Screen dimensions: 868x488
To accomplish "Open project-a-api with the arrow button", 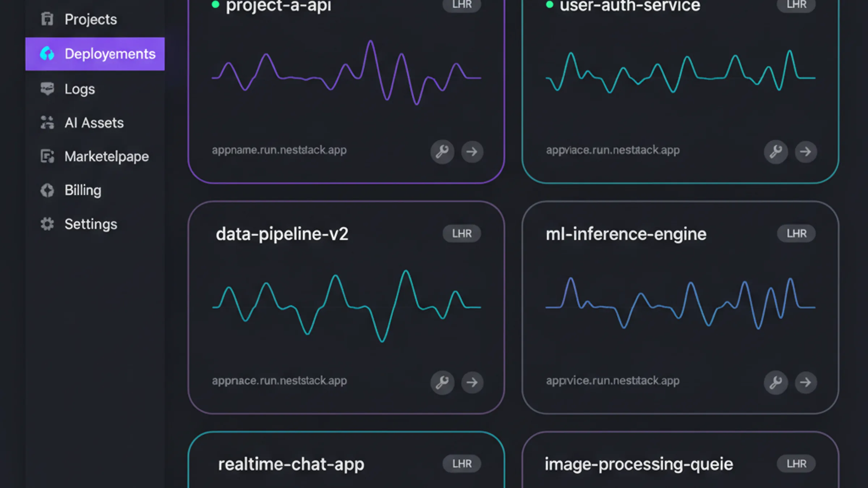I will (x=472, y=152).
